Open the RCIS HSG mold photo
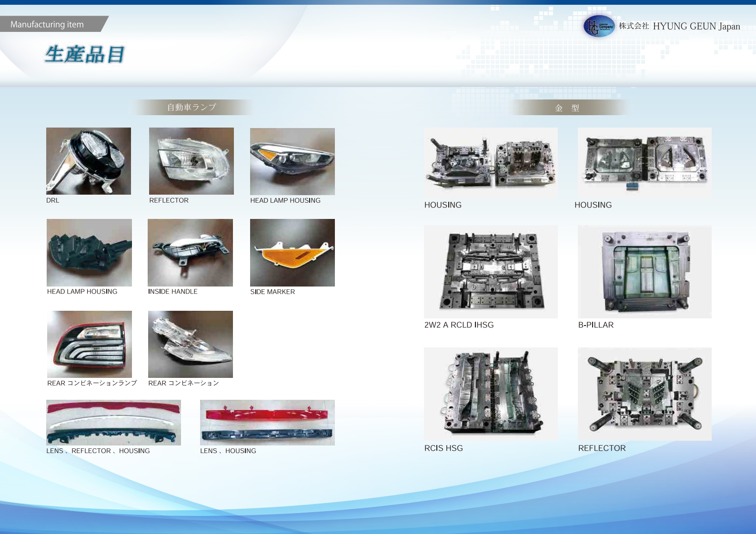The image size is (756, 534). [x=491, y=394]
